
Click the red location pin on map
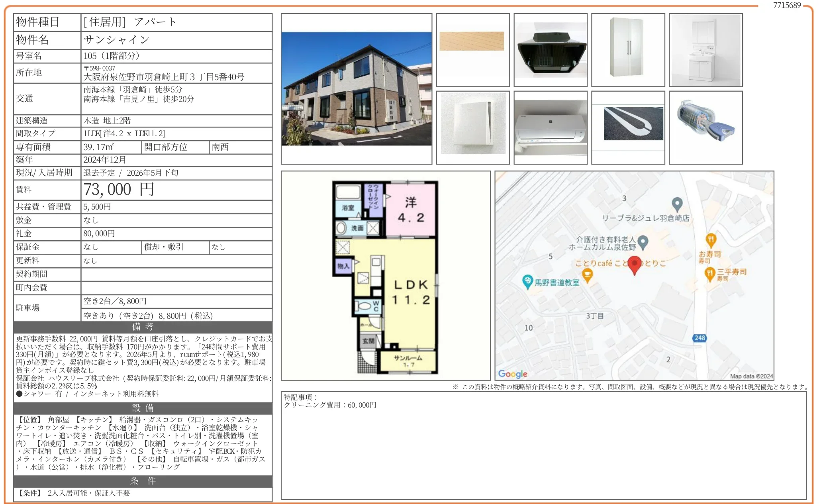[x=634, y=265]
